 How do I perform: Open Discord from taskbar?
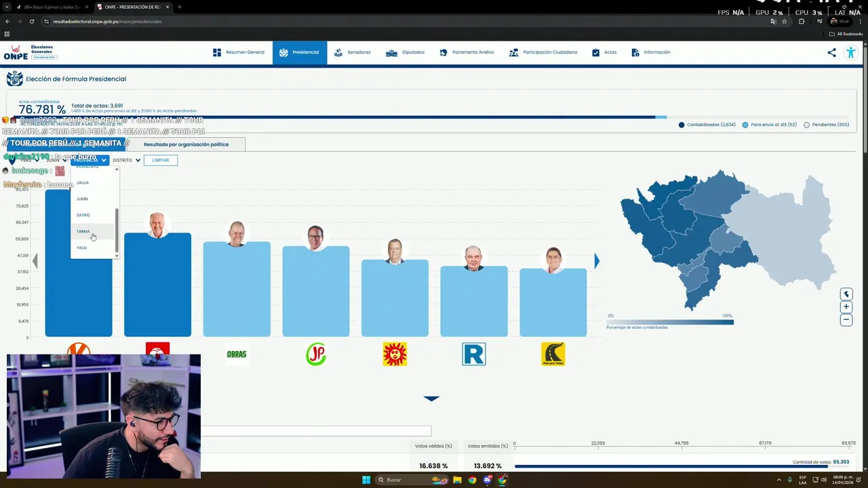pos(488,480)
